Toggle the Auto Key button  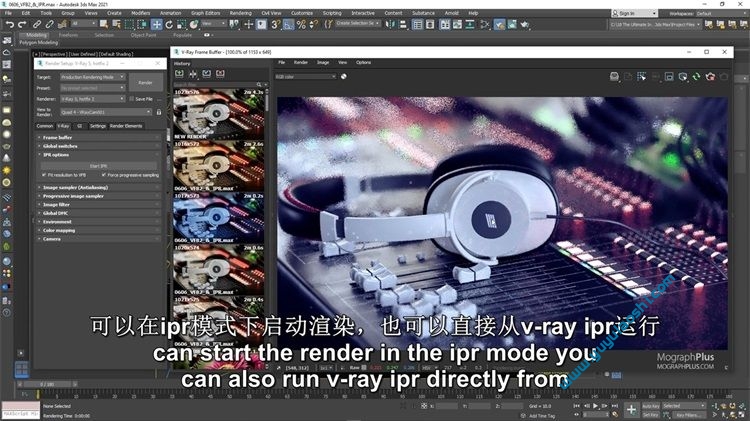[651, 406]
